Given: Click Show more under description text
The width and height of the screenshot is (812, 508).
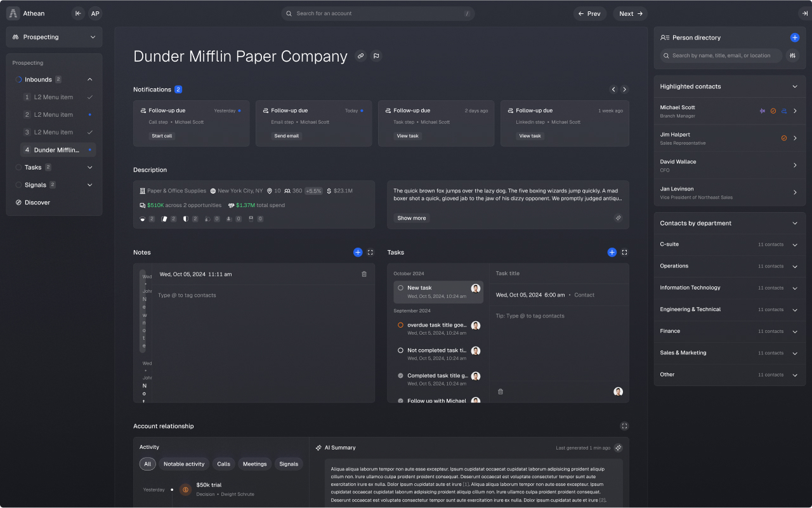Looking at the screenshot, I should point(411,218).
